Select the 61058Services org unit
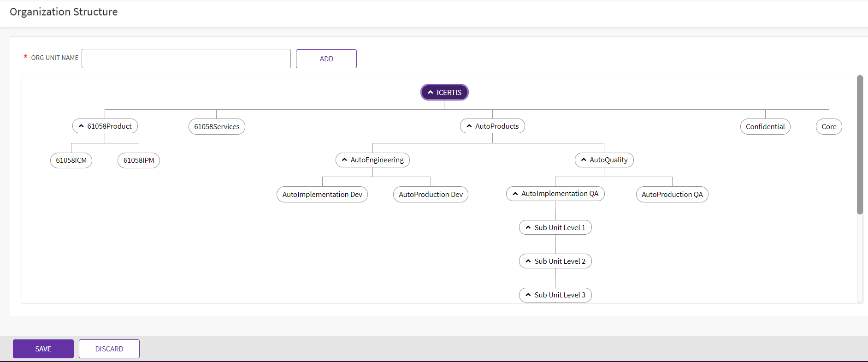The width and height of the screenshot is (868, 362). [x=217, y=127]
